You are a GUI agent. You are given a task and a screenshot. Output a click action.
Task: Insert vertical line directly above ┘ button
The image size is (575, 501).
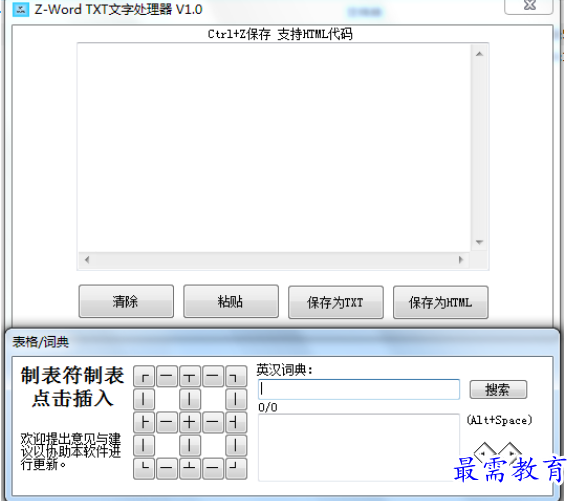tap(236, 446)
